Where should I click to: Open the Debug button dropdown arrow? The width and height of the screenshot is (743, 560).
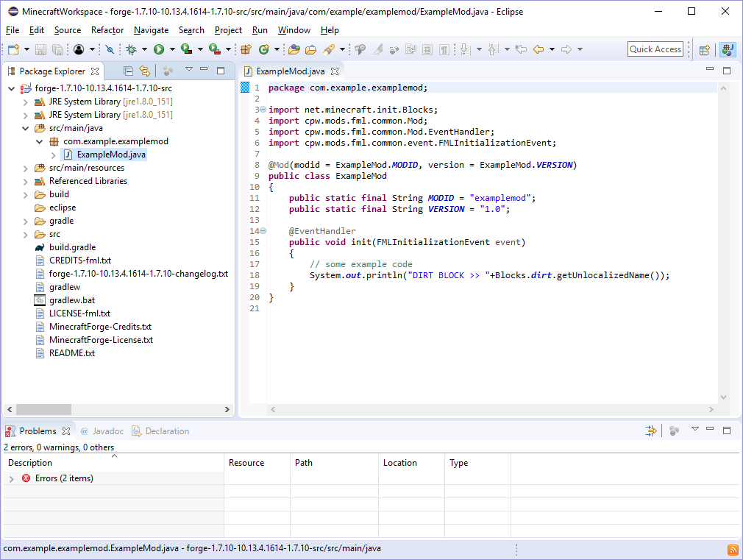144,49
